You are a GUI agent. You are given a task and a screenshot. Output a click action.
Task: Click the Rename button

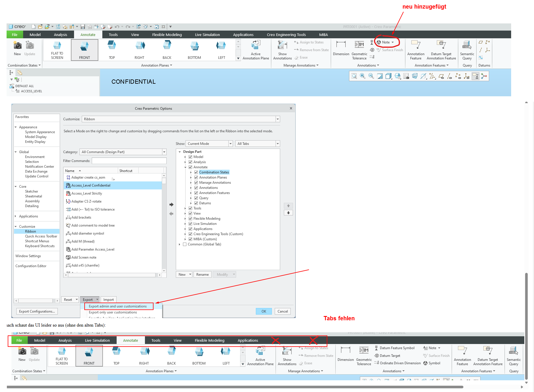pyautogui.click(x=202, y=275)
